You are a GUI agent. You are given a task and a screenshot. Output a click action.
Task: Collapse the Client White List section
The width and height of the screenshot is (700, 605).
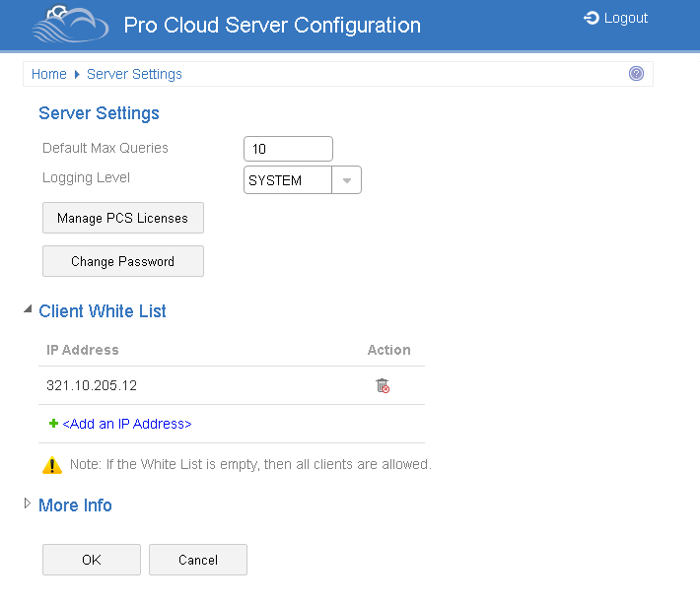[x=28, y=308]
